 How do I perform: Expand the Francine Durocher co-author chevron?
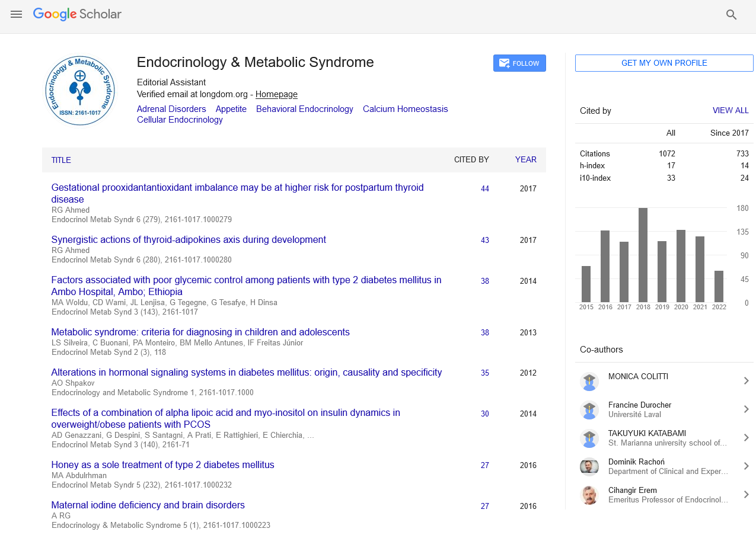coord(746,409)
